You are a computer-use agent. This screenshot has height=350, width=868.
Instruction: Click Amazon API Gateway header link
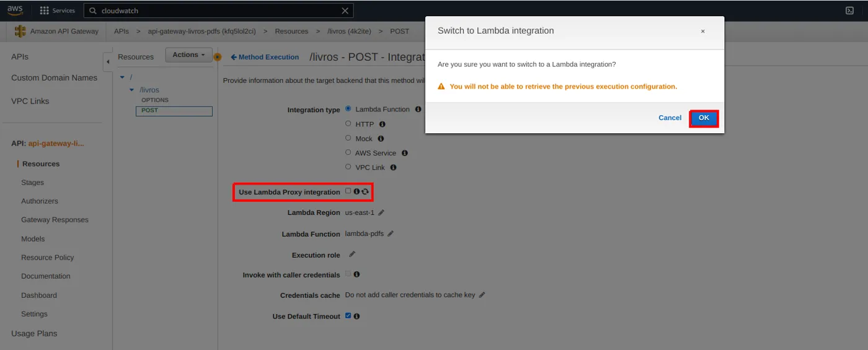tap(64, 31)
